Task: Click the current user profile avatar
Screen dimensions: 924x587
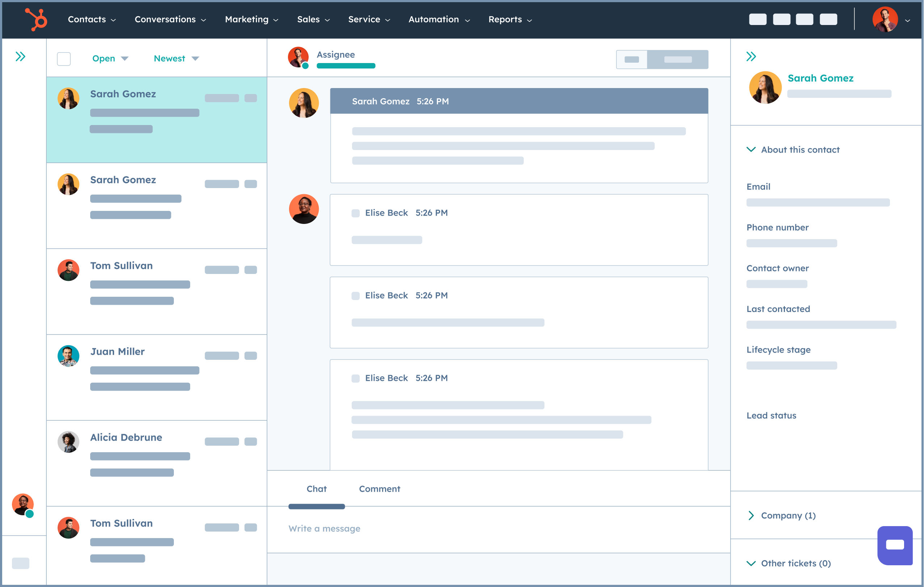Action: pyautogui.click(x=886, y=18)
